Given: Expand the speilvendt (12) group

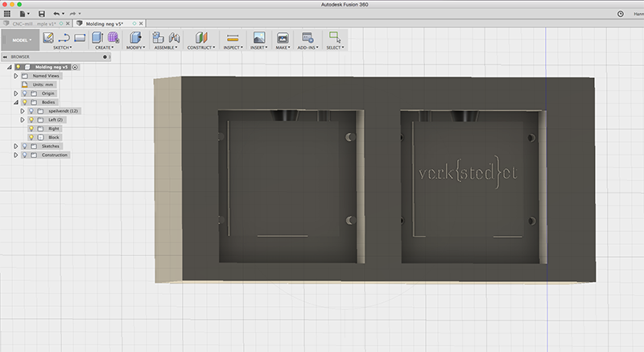Looking at the screenshot, I should coord(23,111).
